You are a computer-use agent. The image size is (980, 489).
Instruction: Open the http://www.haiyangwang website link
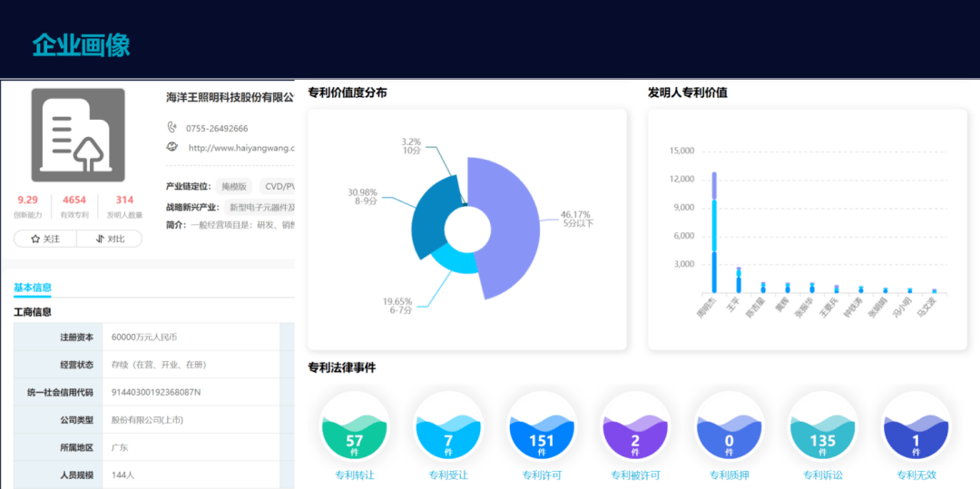click(240, 148)
